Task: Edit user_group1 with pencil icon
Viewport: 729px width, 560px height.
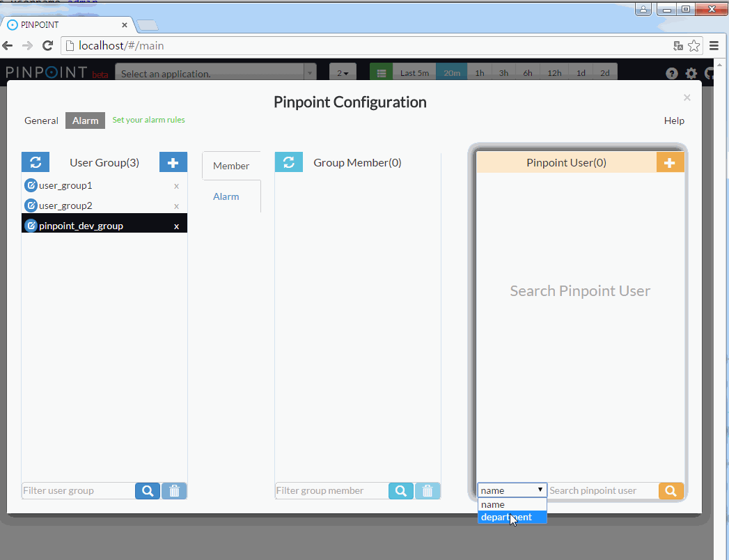Action: (x=31, y=186)
